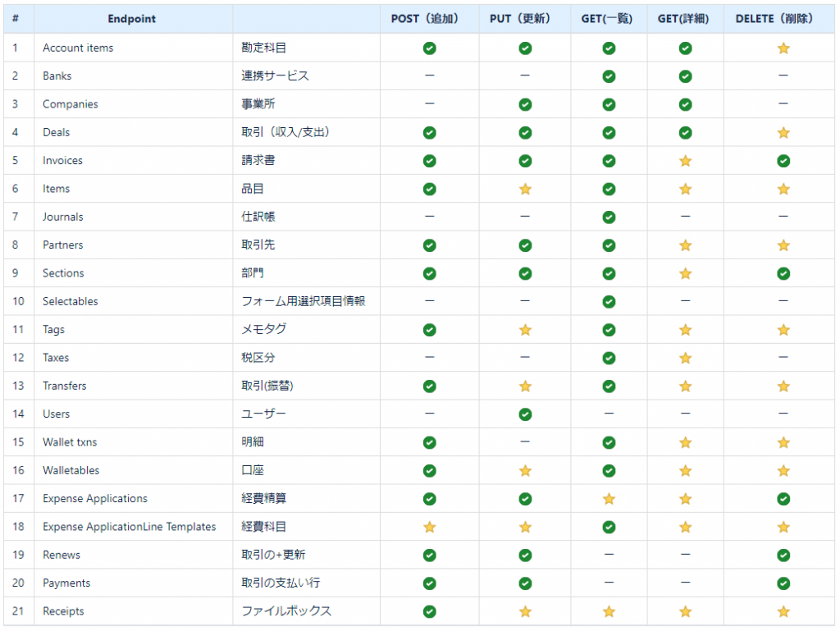The width and height of the screenshot is (840, 631).
Task: Click the DELETE star icon for Account items
Action: point(783,48)
